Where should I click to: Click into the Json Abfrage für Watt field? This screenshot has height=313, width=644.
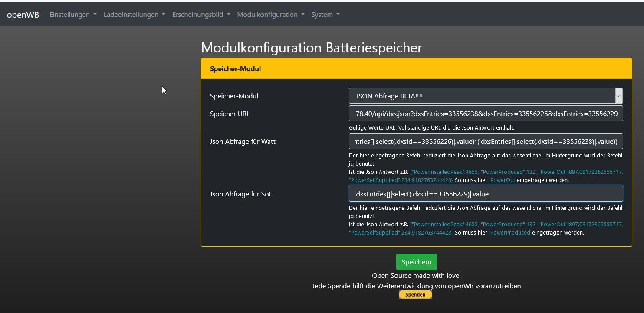pos(485,141)
